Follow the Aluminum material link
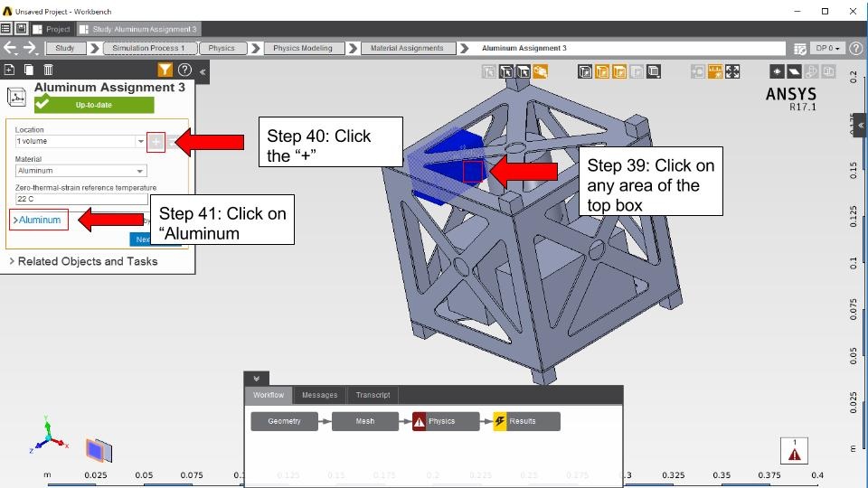 (x=39, y=220)
